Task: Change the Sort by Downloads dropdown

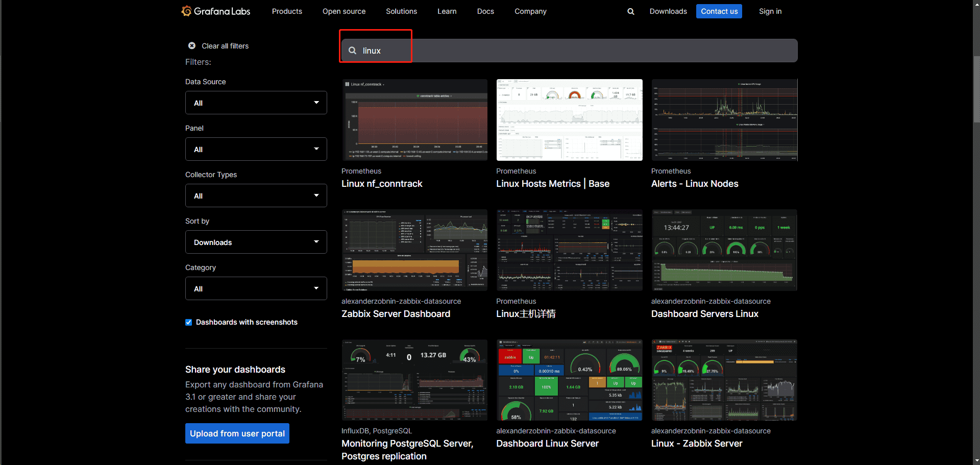Action: pos(256,242)
